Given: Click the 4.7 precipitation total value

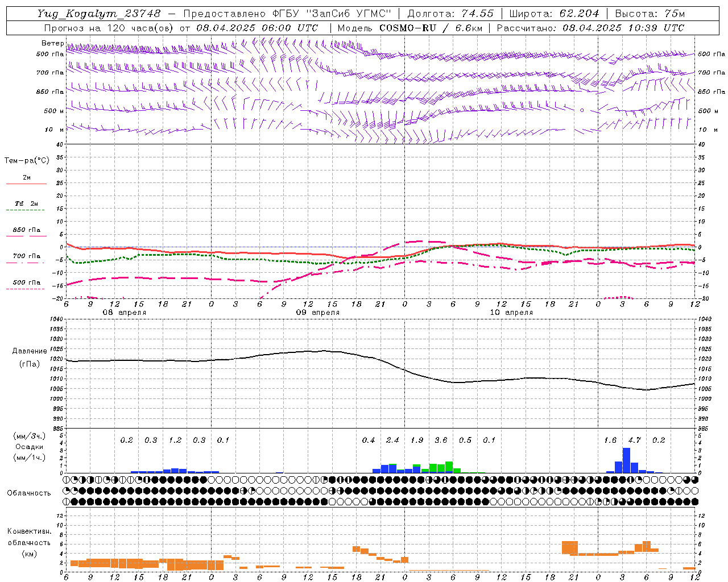Looking at the screenshot, I should [x=634, y=440].
